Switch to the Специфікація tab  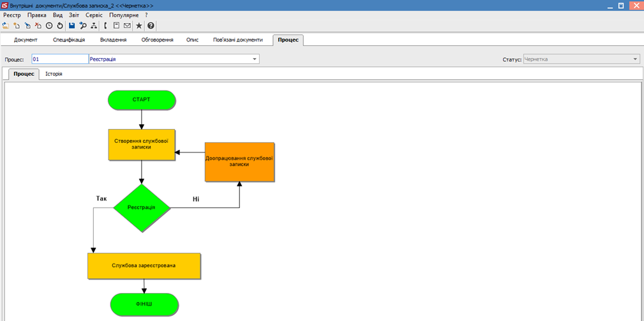(x=69, y=40)
